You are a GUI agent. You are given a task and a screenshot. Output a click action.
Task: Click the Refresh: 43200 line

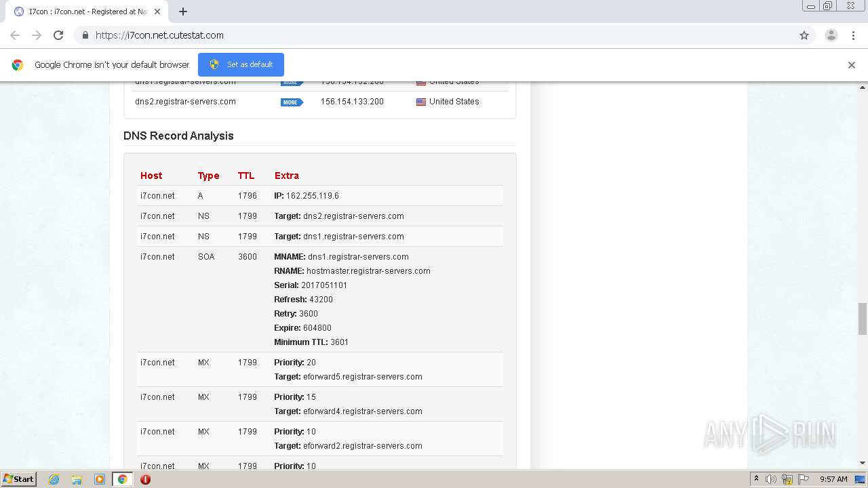pyautogui.click(x=303, y=300)
